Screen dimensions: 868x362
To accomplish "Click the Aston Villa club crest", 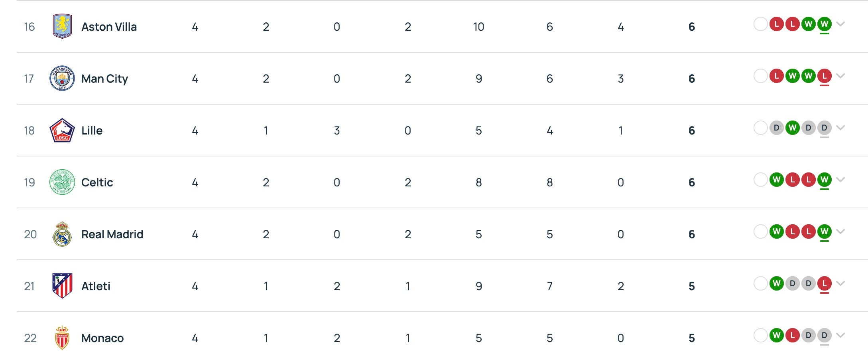I will pyautogui.click(x=62, y=26).
